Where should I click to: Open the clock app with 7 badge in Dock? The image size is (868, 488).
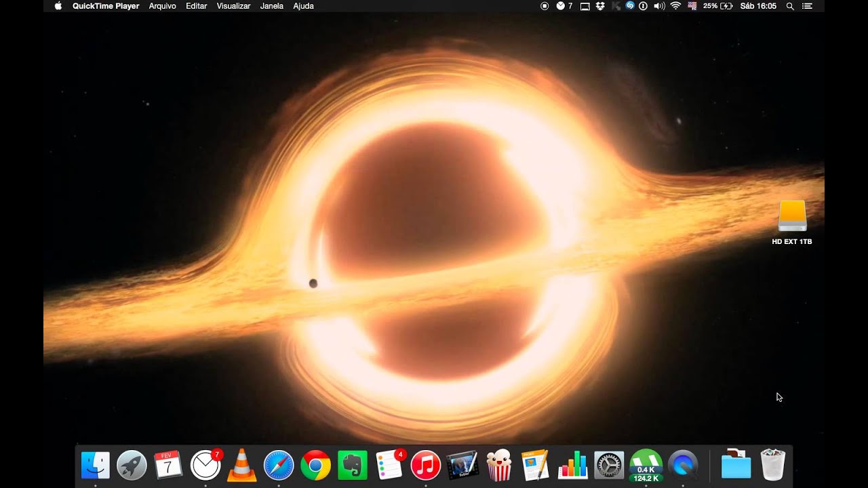[x=205, y=465]
